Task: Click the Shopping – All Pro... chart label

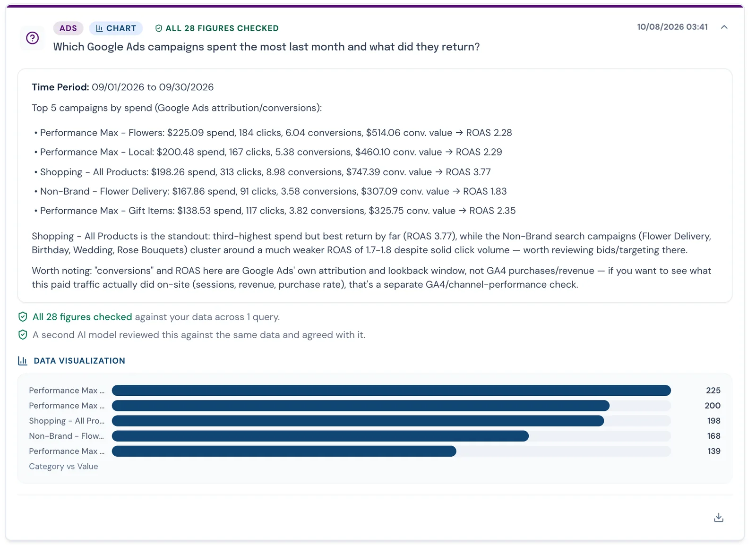Action: (x=67, y=421)
